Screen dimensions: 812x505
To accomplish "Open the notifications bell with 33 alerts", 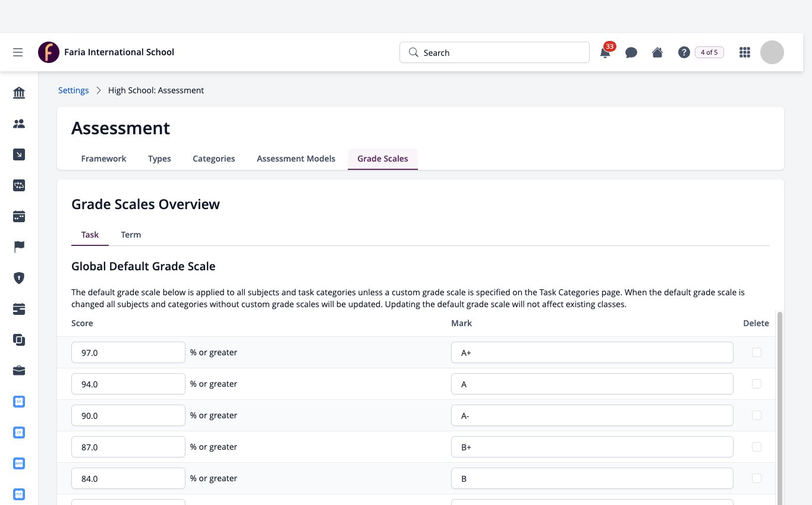I will pyautogui.click(x=605, y=52).
